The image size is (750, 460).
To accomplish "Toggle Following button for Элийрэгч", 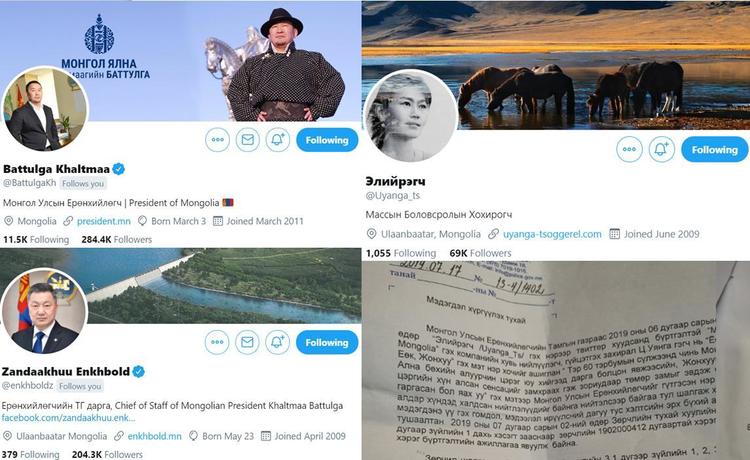I will [715, 150].
